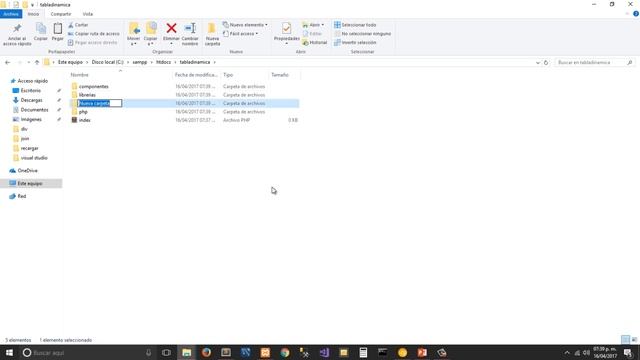Select Este equipo in the navigation pane
640x360 pixels.
click(x=29, y=184)
